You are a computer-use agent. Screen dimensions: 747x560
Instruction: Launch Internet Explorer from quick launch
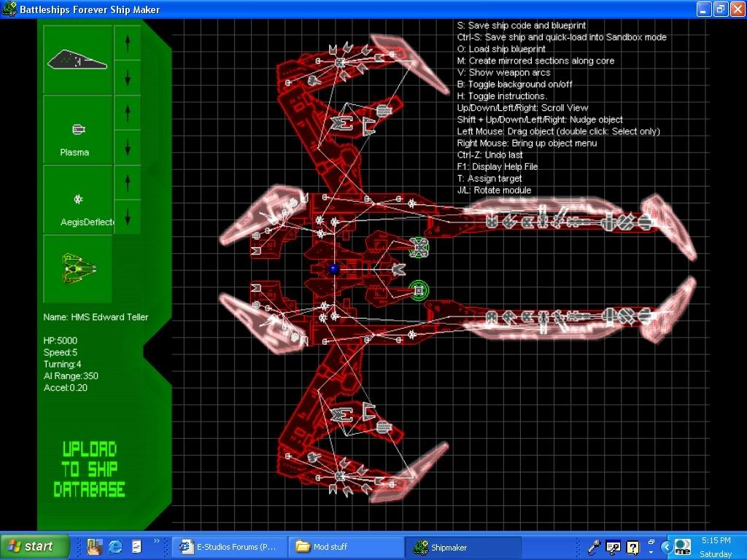[115, 546]
